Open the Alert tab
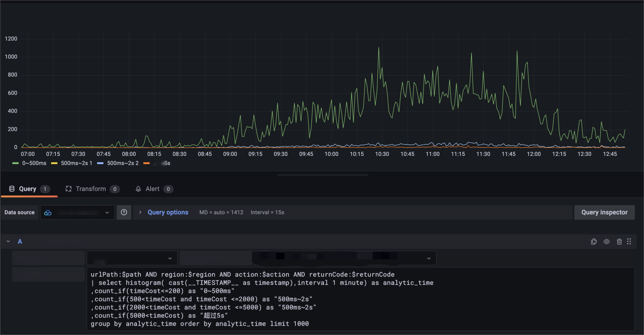This screenshot has width=644, height=335. pyautogui.click(x=152, y=189)
